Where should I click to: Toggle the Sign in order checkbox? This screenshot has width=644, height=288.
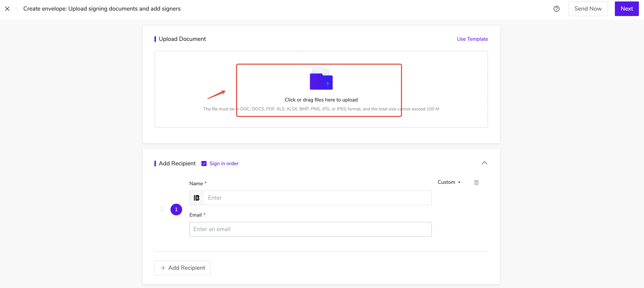[204, 164]
